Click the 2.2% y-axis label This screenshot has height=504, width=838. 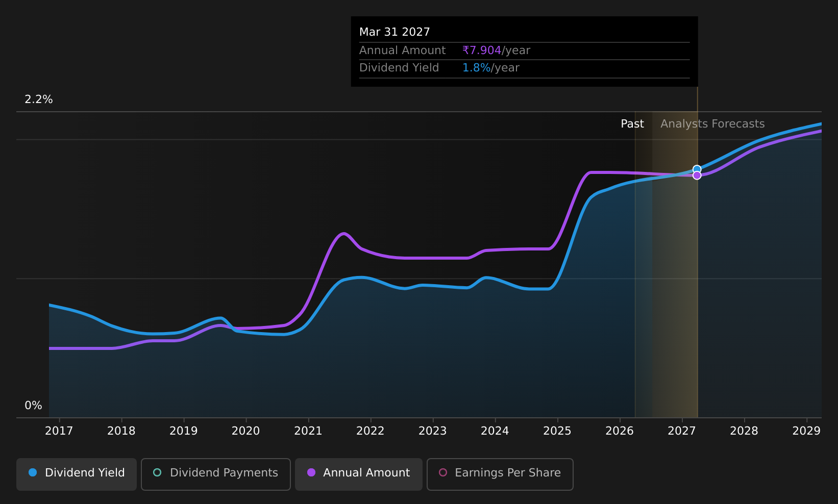pyautogui.click(x=39, y=99)
